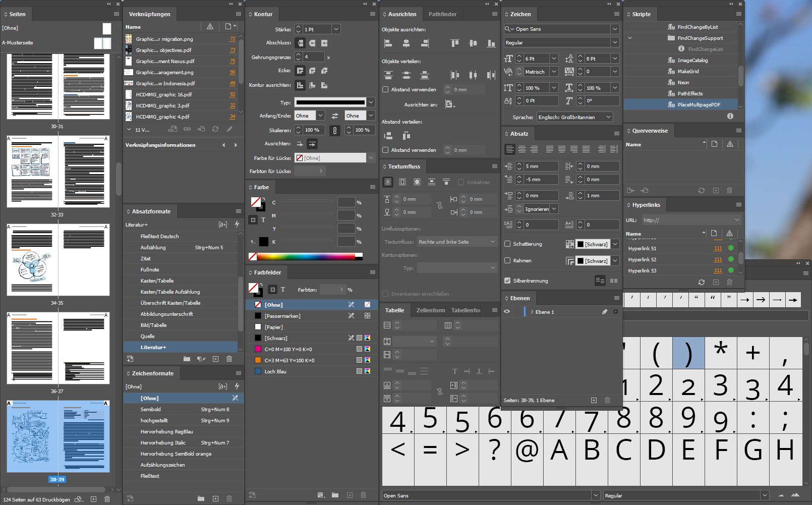Toggle the scale link chain icon in Kontur
Screen dimensions: 812x505
click(334, 130)
